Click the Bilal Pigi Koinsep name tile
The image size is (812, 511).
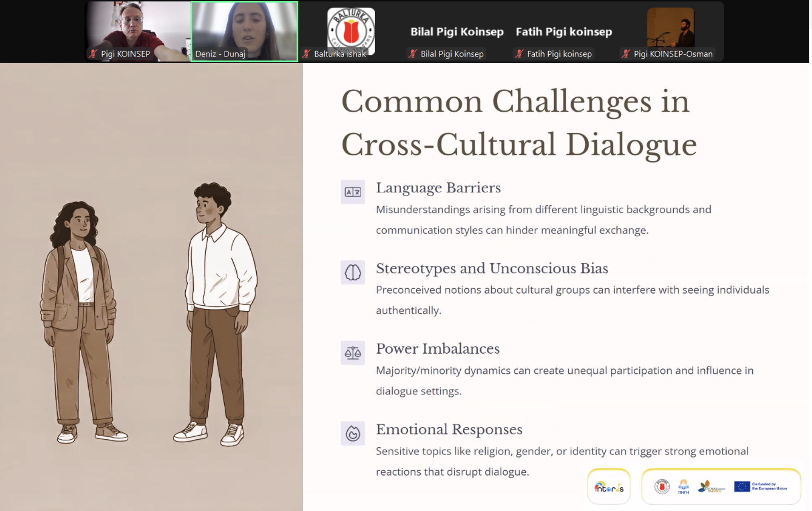pyautogui.click(x=457, y=31)
